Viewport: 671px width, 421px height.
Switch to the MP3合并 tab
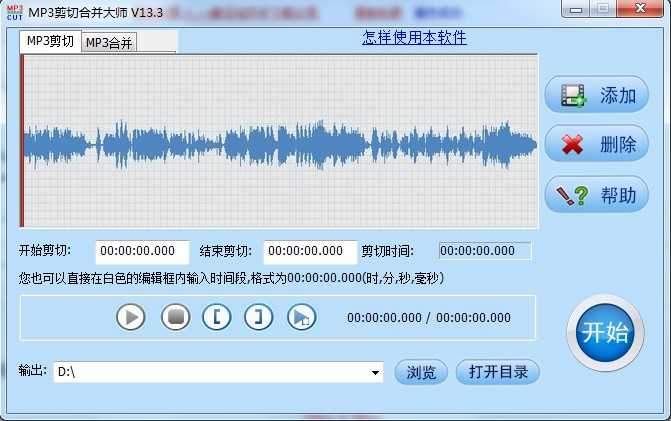point(109,42)
